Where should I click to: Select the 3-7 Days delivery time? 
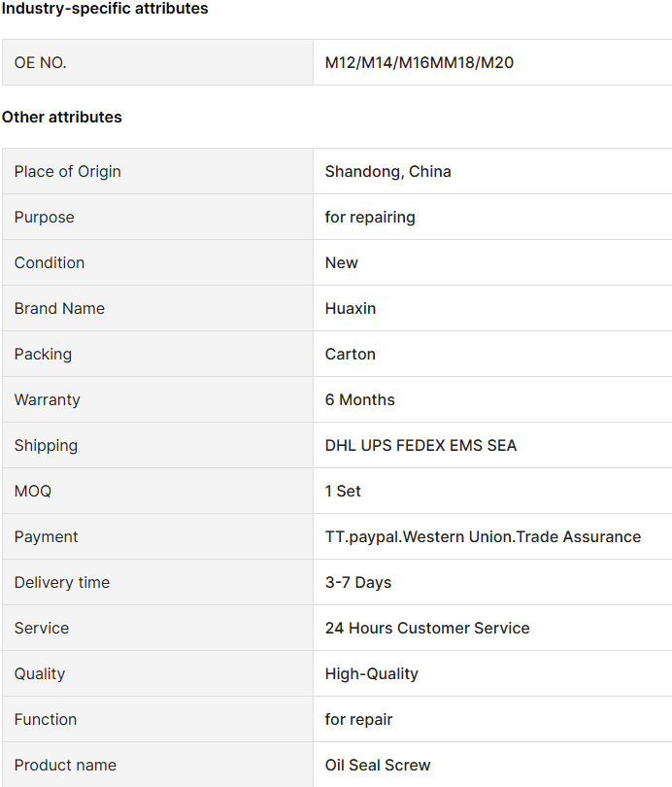point(358,583)
